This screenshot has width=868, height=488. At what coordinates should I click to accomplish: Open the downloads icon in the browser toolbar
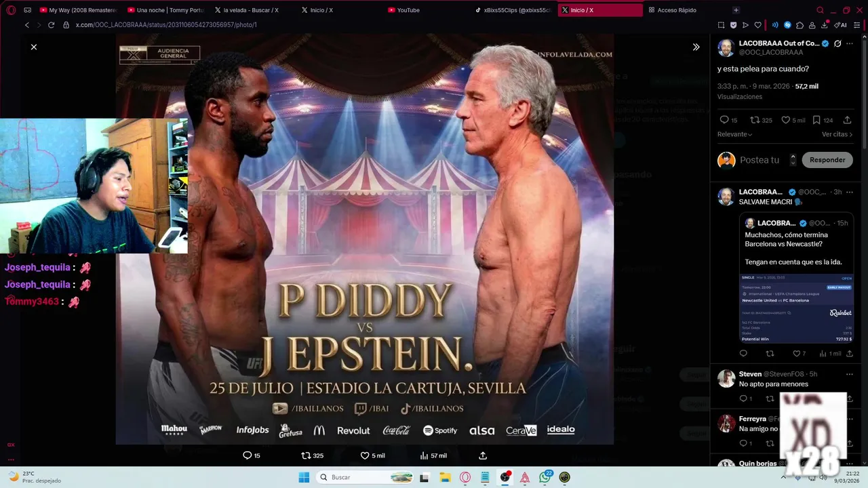(x=825, y=25)
